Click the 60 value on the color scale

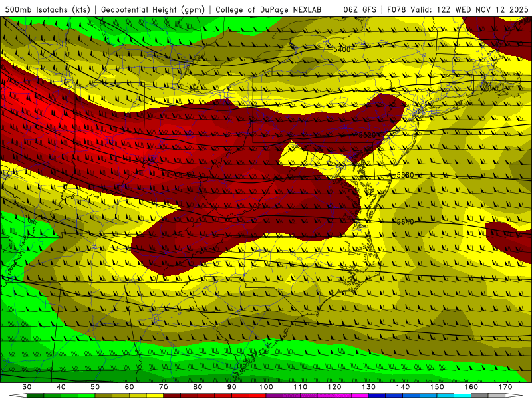coord(129,387)
